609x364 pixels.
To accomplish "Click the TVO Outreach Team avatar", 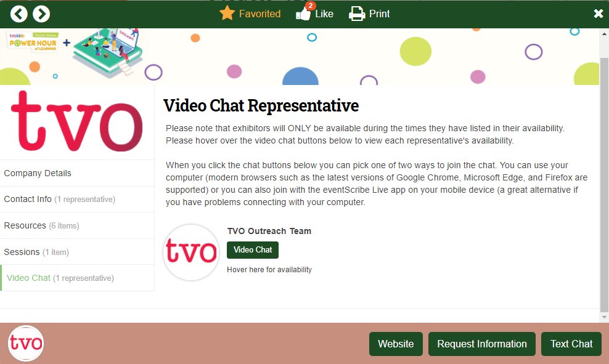I will click(x=191, y=253).
